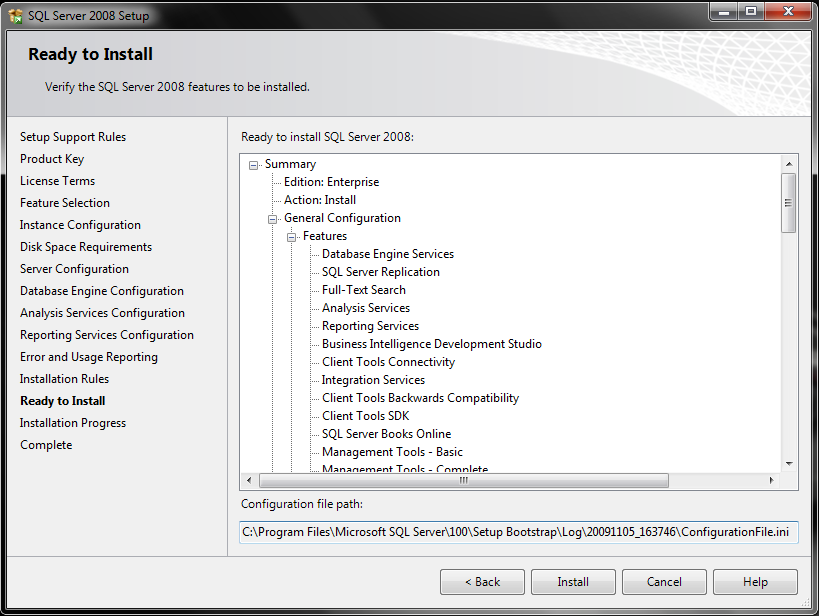Image resolution: width=819 pixels, height=616 pixels.
Task: Select the bold Ready to Install step
Action: [x=63, y=401]
